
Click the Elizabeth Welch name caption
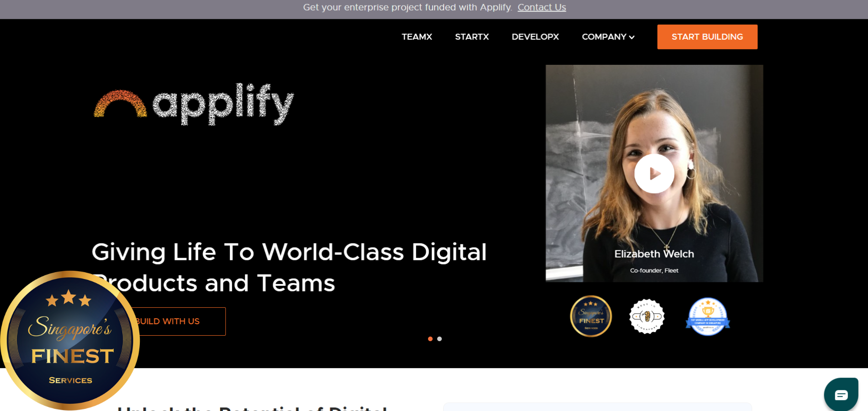coord(654,254)
